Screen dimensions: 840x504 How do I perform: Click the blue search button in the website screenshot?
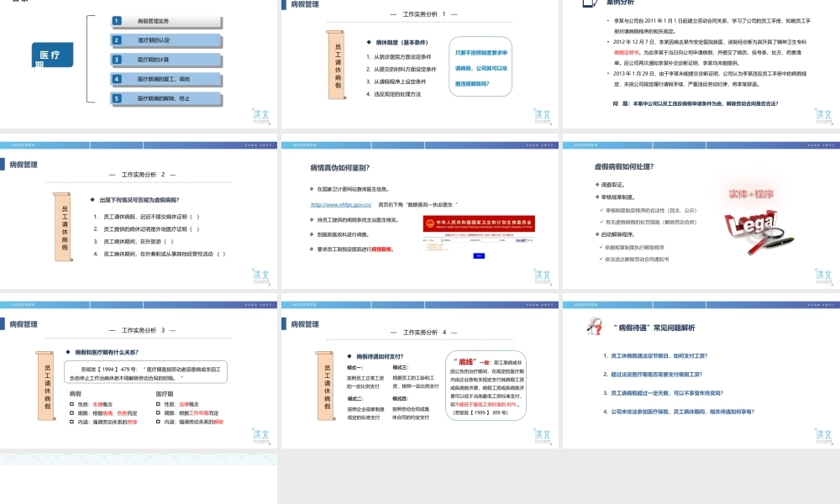coord(478,256)
